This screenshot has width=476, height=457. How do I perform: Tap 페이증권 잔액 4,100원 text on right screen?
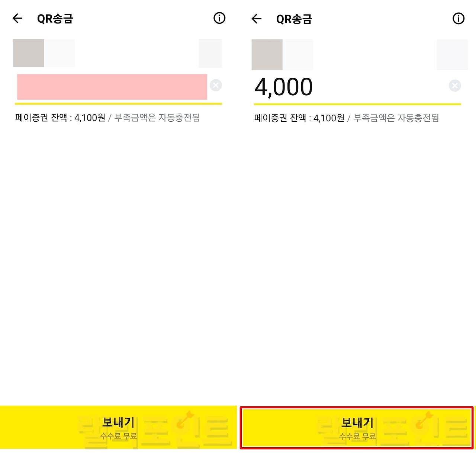click(299, 118)
